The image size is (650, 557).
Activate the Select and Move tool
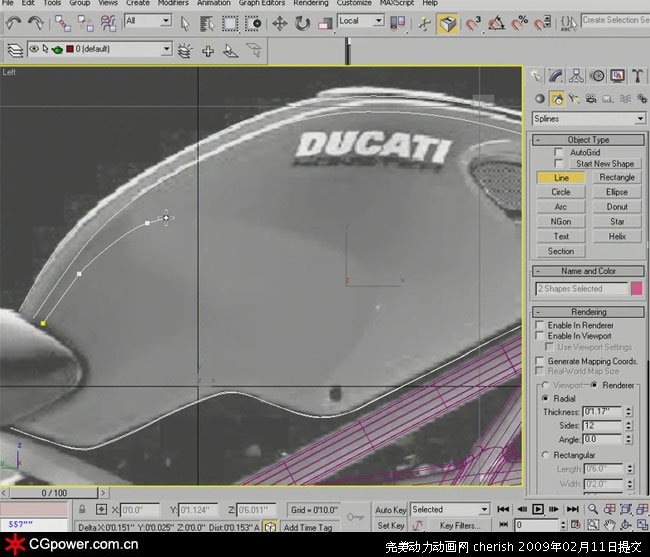(x=280, y=24)
